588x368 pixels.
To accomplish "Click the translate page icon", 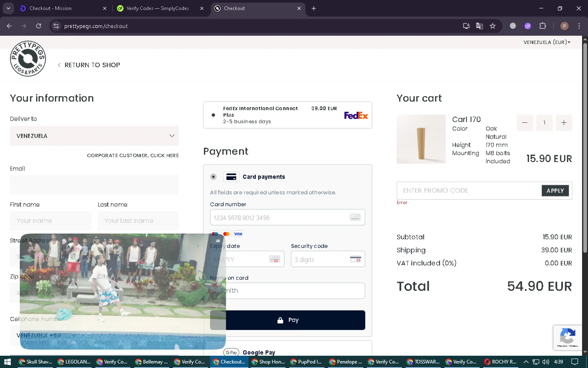I will pos(479,26).
